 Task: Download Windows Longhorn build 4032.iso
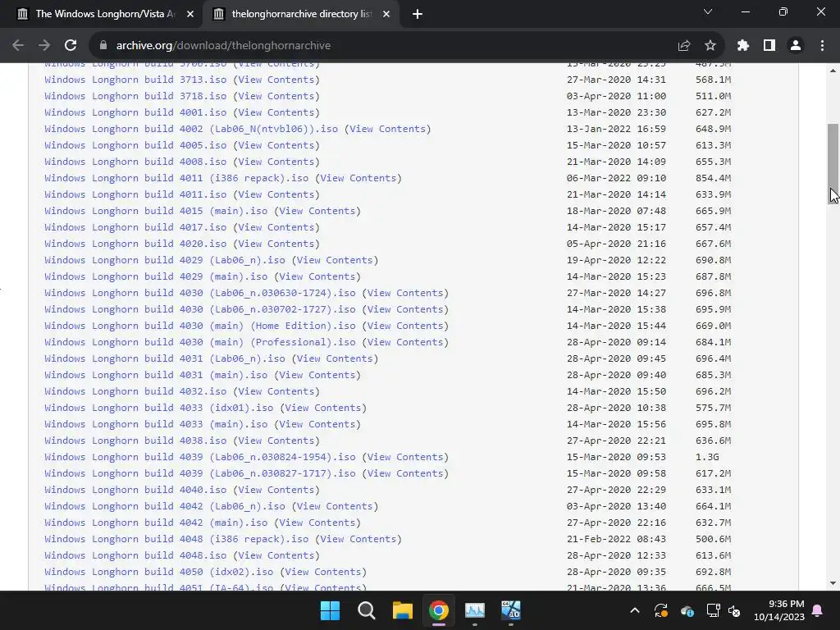tap(135, 391)
